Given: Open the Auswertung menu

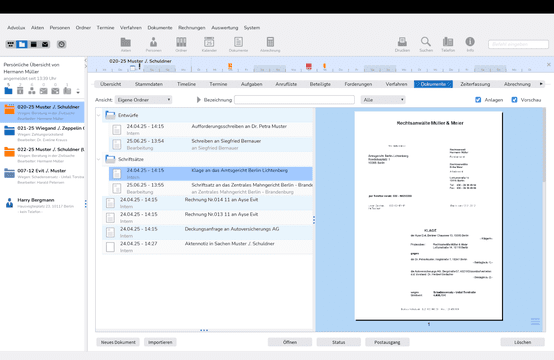Looking at the screenshot, I should [225, 28].
